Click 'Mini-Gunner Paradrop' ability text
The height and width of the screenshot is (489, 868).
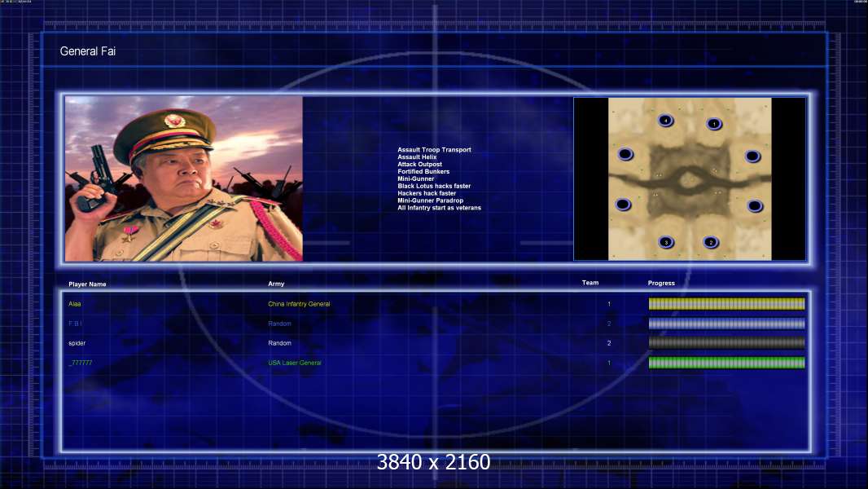(430, 200)
